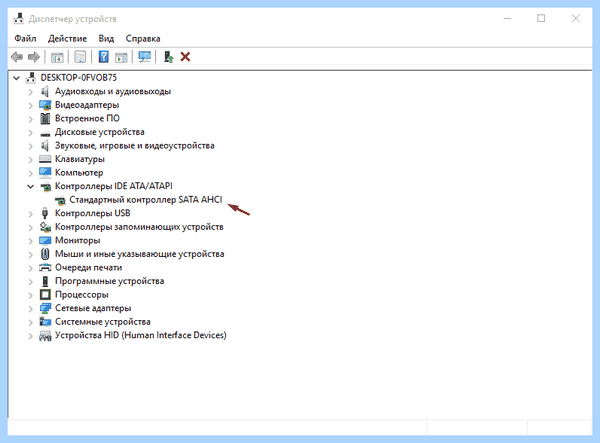The height and width of the screenshot is (443, 600).
Task: Click the Device Manager title bar icon
Action: (18, 18)
